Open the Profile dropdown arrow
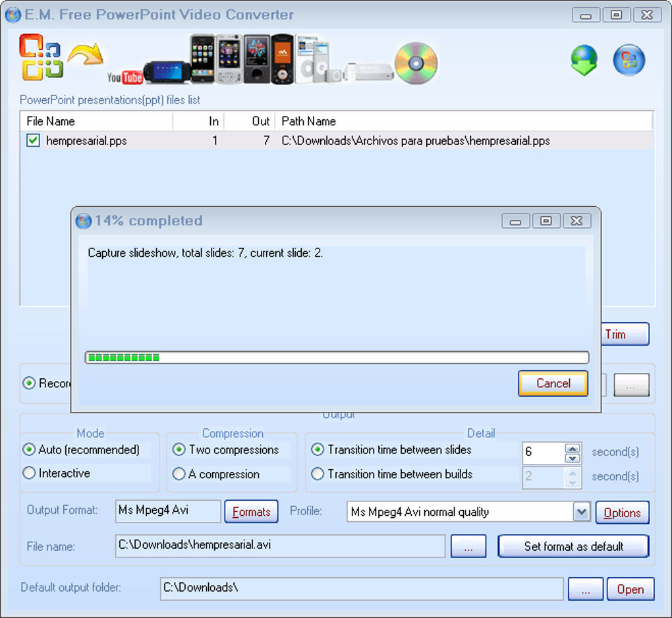 (582, 512)
